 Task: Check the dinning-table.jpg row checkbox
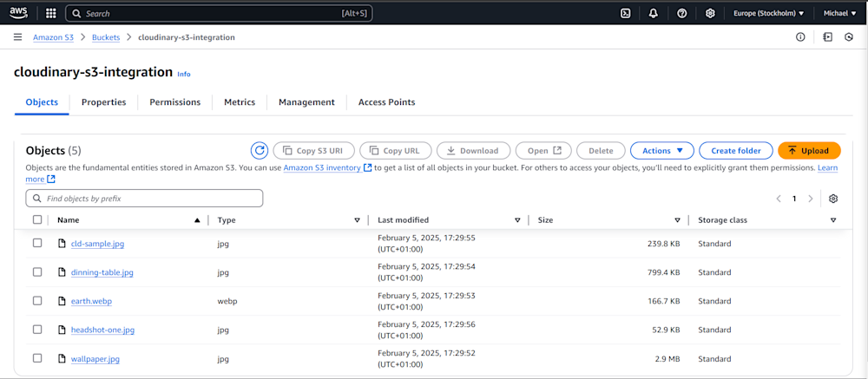[37, 271]
